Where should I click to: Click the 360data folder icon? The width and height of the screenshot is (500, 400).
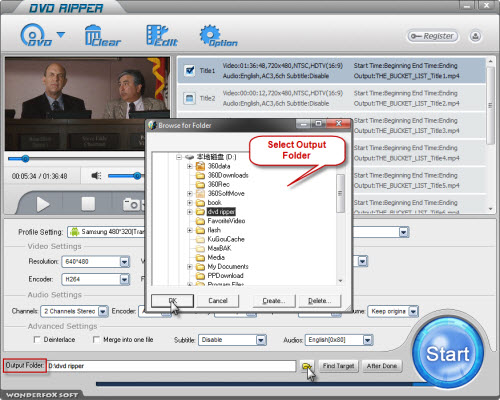(x=200, y=166)
